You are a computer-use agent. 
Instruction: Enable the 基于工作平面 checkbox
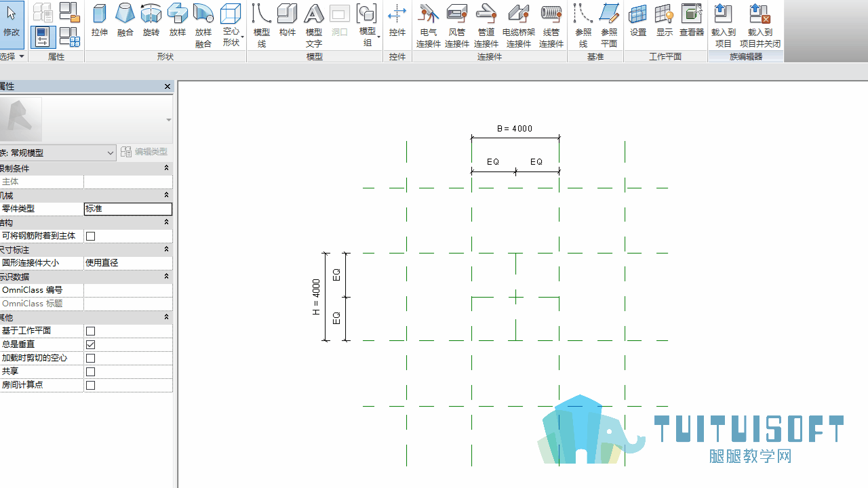[x=91, y=331]
